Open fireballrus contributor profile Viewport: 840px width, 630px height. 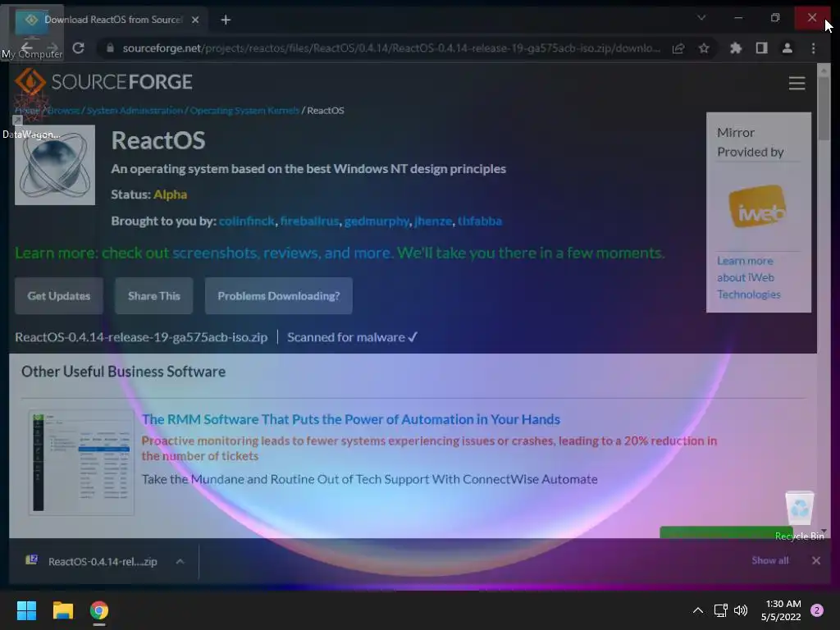[x=309, y=221]
